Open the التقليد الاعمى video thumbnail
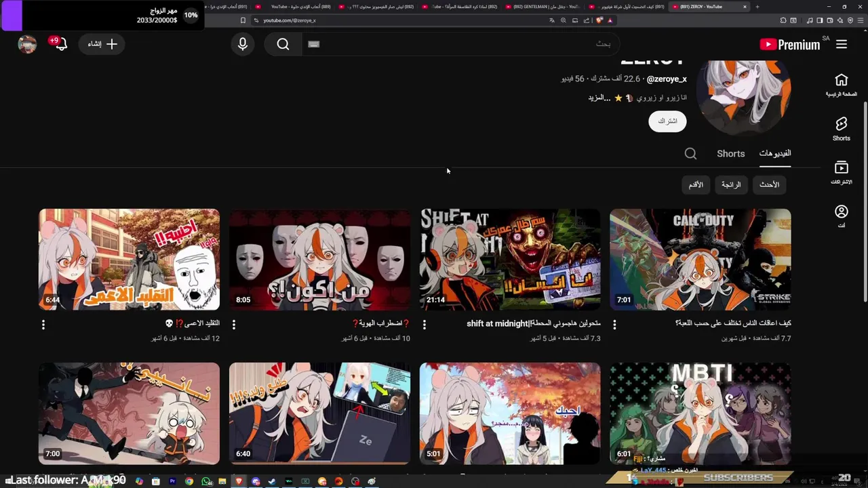868x488 pixels. pyautogui.click(x=129, y=259)
